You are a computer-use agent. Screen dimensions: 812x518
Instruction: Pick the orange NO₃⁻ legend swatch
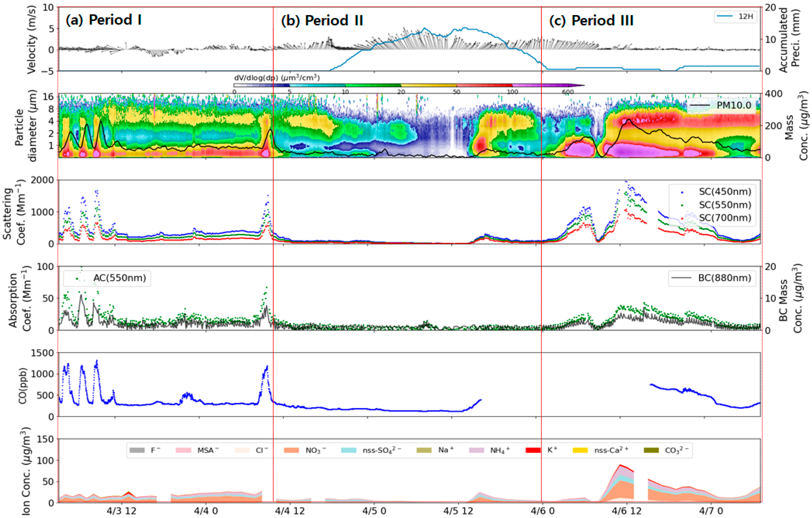coord(291,450)
